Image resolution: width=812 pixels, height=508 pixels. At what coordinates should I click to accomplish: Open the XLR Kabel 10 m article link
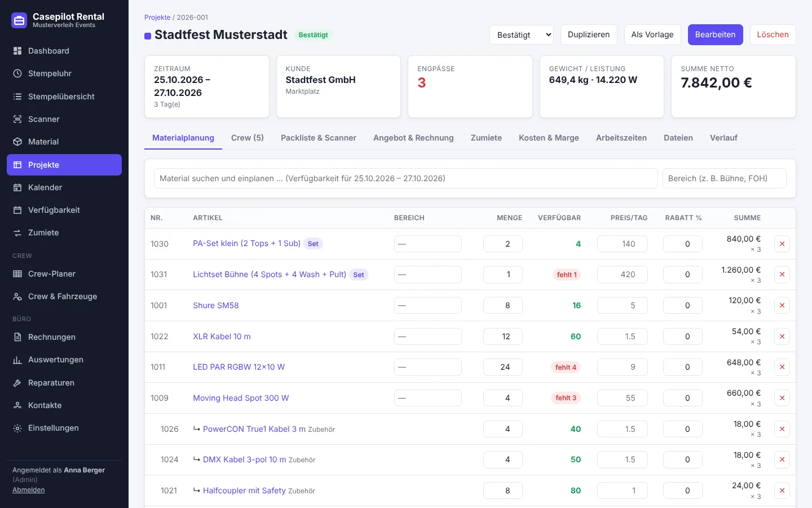coord(222,336)
